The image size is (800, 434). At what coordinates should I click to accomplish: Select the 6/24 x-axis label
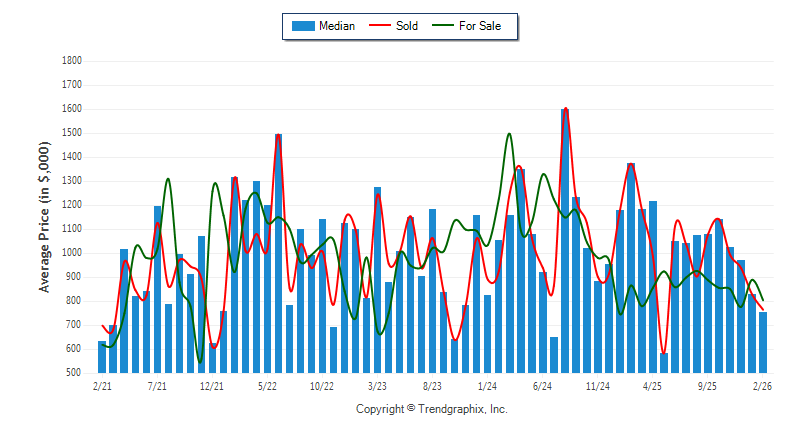click(543, 385)
